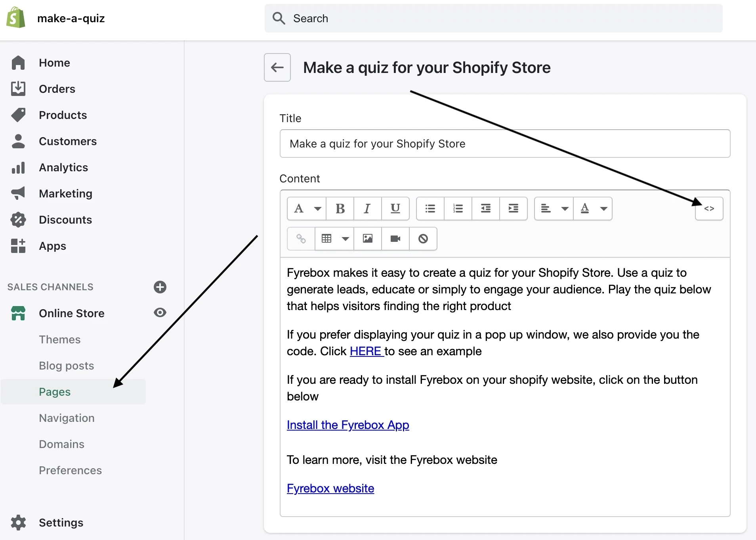Select Online Store sales channel
This screenshot has width=756, height=540.
click(72, 313)
